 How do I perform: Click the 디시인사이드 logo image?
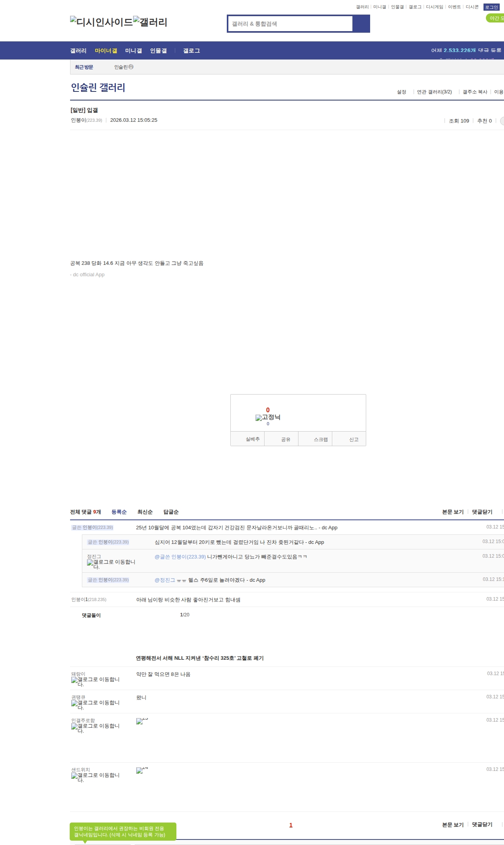[102, 22]
